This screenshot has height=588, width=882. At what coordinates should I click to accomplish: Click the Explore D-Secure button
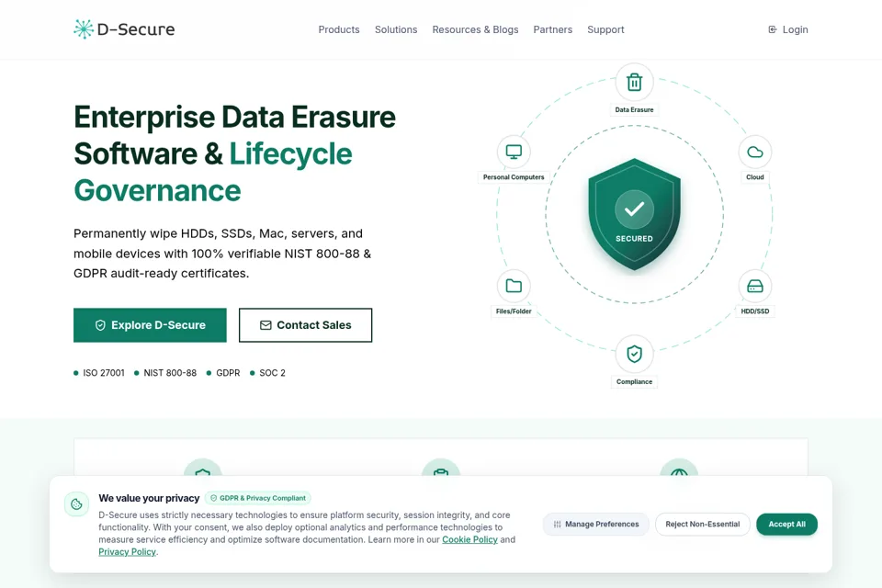150,325
